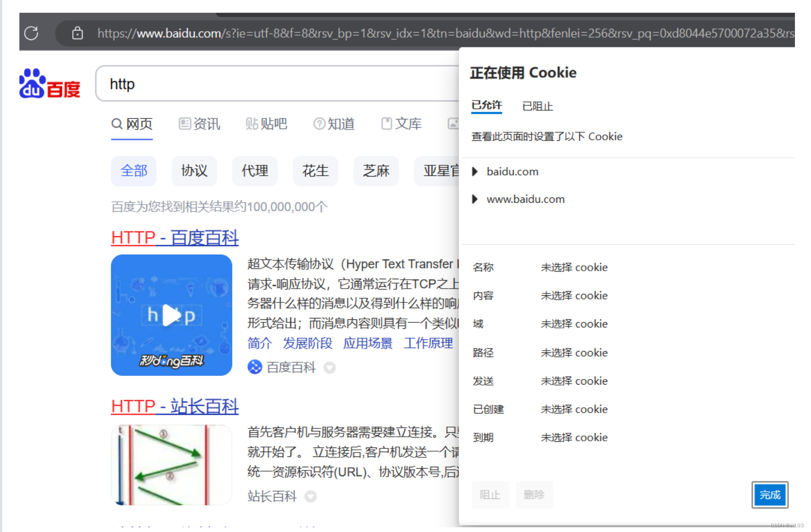The width and height of the screenshot is (811, 532).
Task: Select the 已允许 cookie tab
Action: (486, 105)
